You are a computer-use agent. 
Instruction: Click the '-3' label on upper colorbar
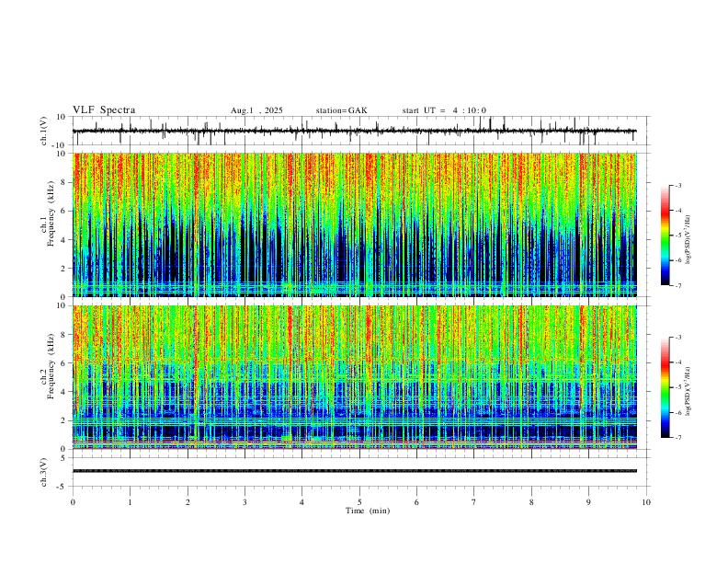tap(677, 185)
